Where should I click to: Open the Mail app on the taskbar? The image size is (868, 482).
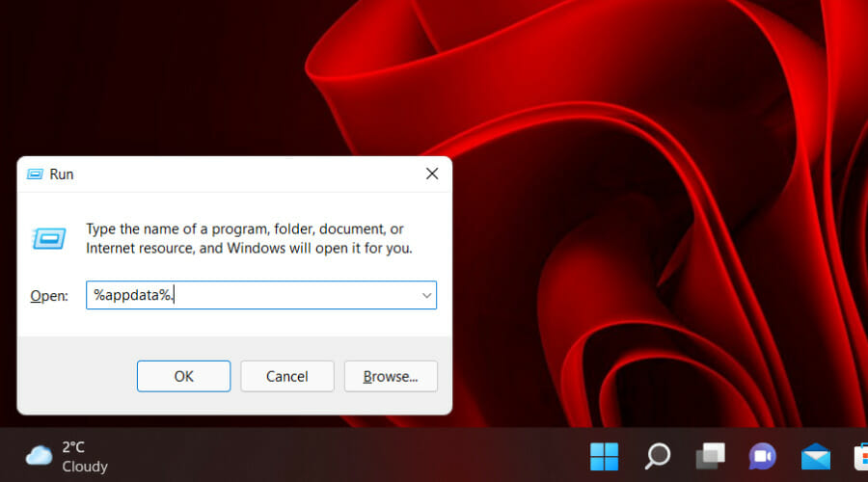click(815, 457)
